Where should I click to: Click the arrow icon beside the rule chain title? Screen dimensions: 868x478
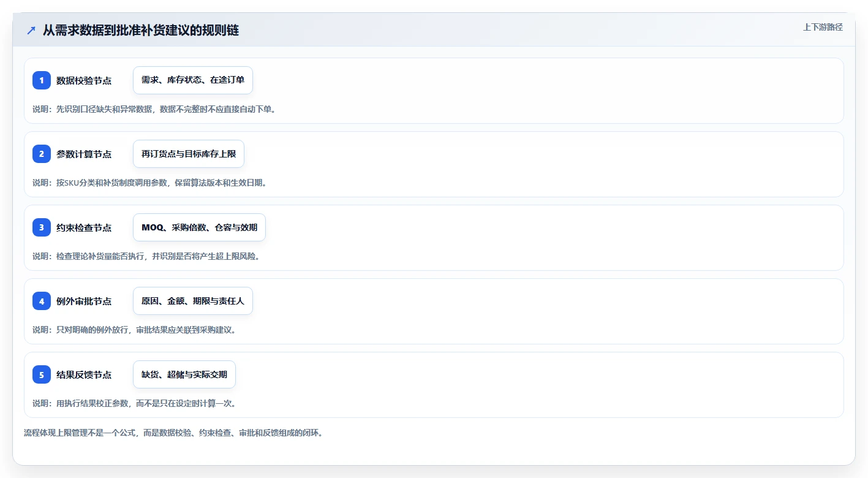click(x=31, y=30)
